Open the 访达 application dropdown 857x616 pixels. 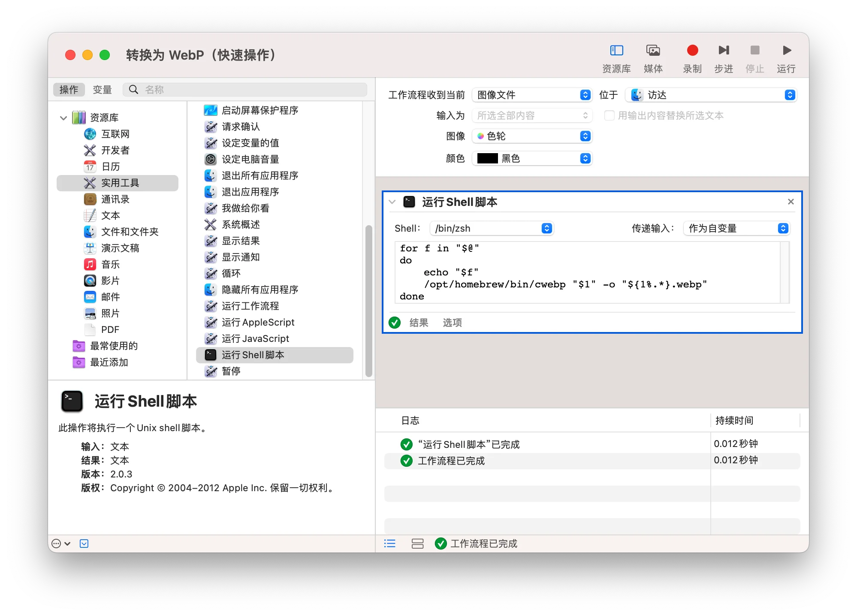[x=711, y=95]
